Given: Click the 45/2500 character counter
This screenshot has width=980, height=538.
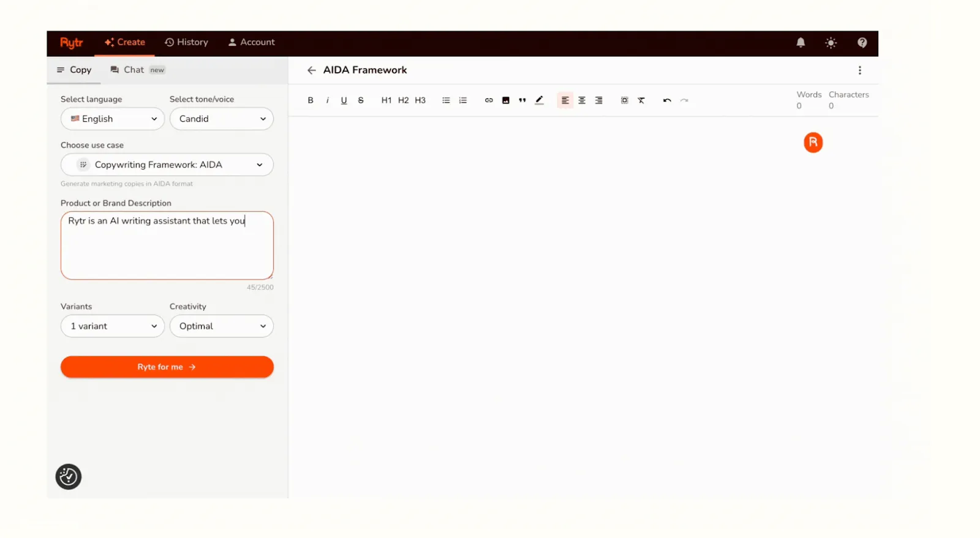Looking at the screenshot, I should tap(260, 287).
